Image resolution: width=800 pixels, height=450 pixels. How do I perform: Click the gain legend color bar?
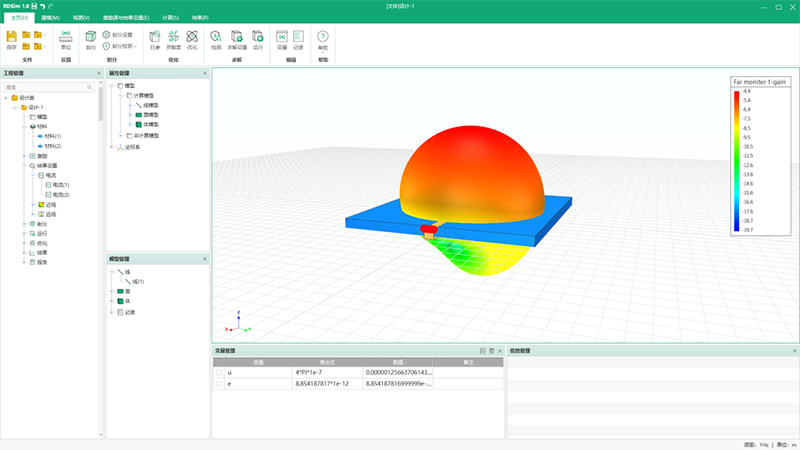pos(736,160)
